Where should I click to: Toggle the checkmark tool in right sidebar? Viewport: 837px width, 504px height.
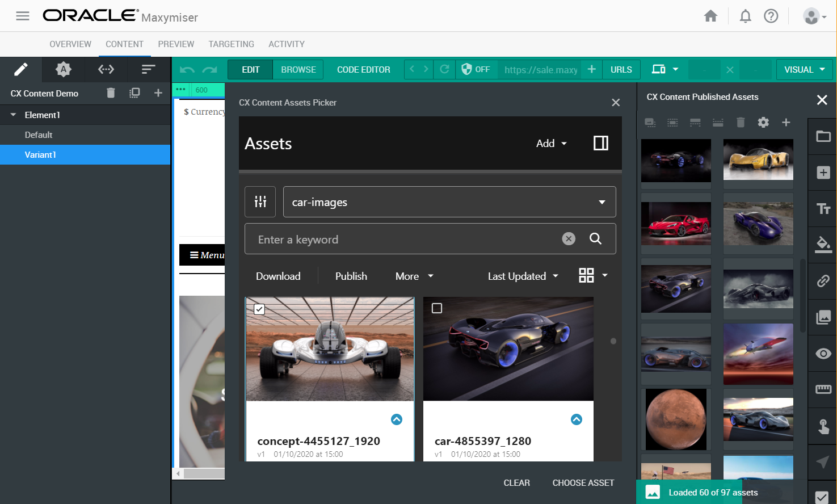point(822,497)
